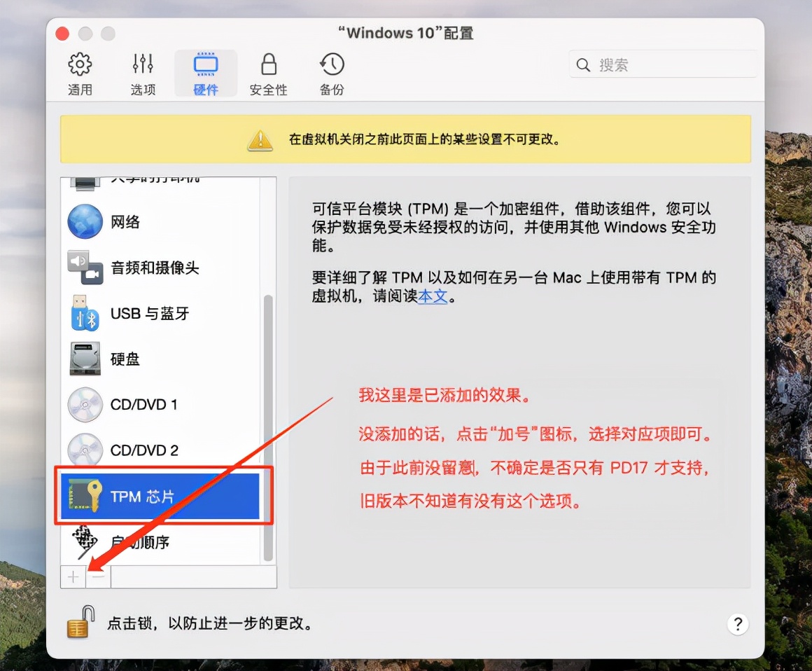
Task: Switch to the 硬件 tab
Action: (205, 73)
